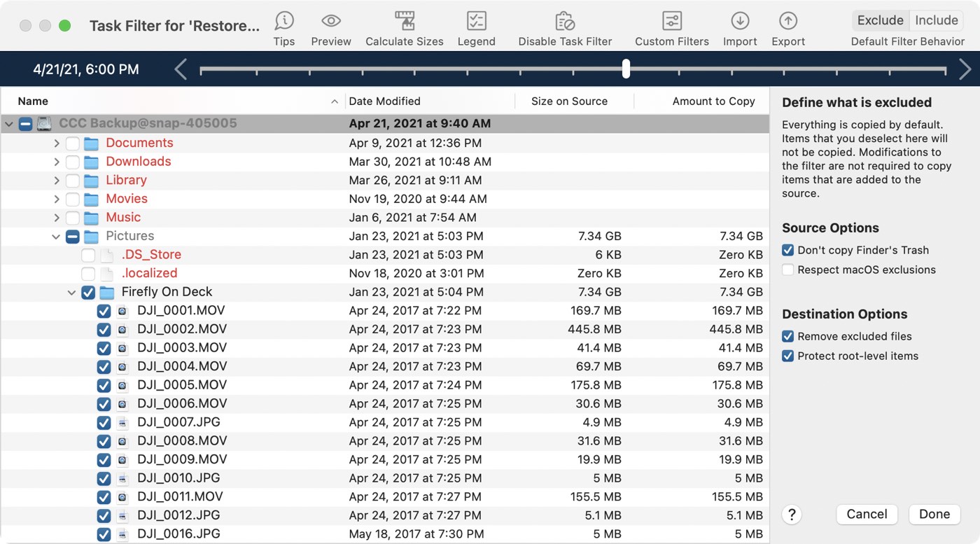The height and width of the screenshot is (544, 980).
Task: Sort by Date Modified column header
Action: (x=430, y=102)
